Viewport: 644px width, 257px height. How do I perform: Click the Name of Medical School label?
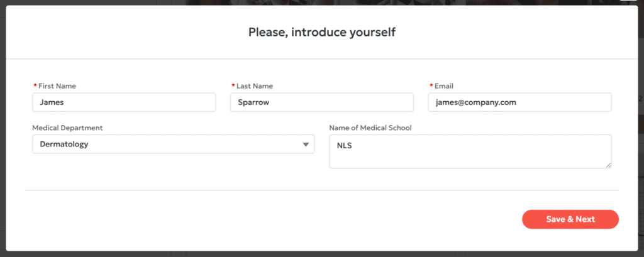(370, 128)
